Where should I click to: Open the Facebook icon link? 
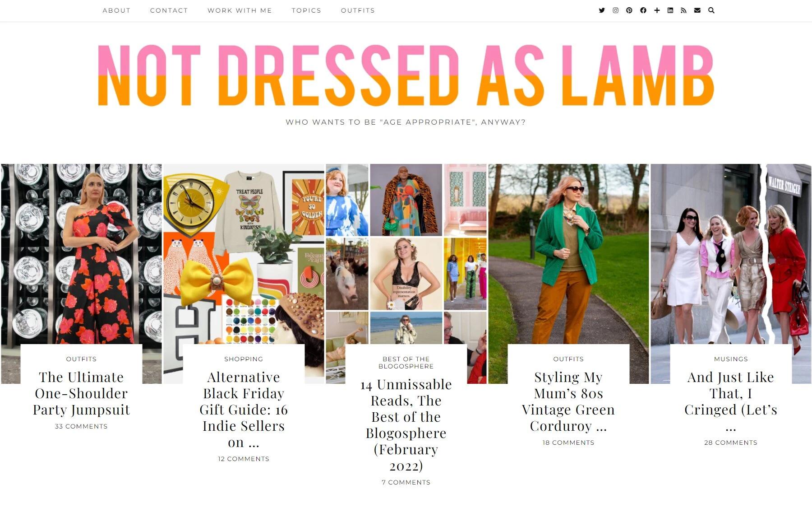[643, 10]
